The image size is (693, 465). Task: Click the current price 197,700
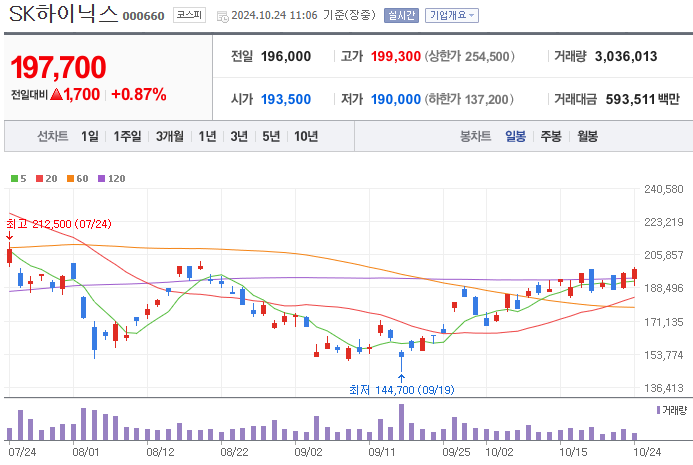[58, 68]
